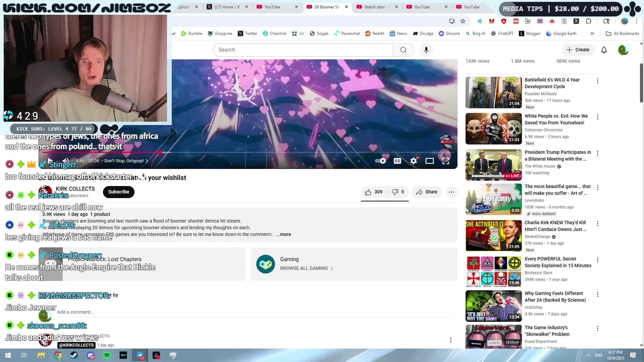Dislike the video with thumbs down
The width and height of the screenshot is (644, 362).
398,192
